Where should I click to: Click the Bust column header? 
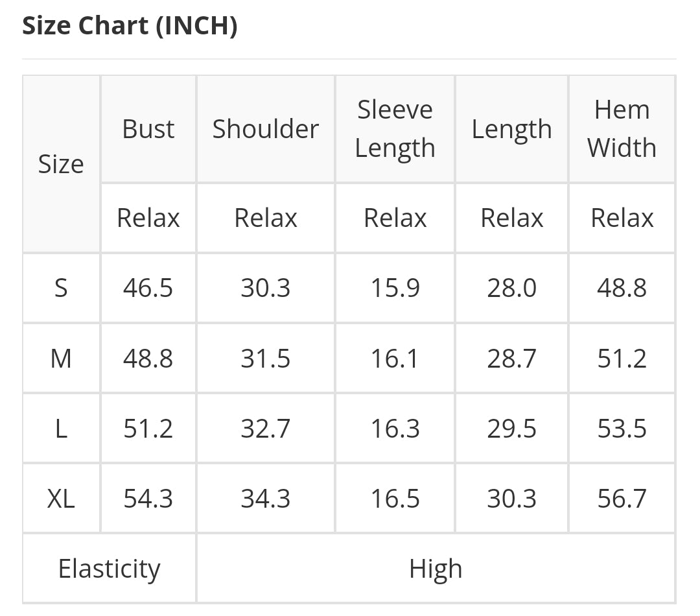tap(148, 129)
